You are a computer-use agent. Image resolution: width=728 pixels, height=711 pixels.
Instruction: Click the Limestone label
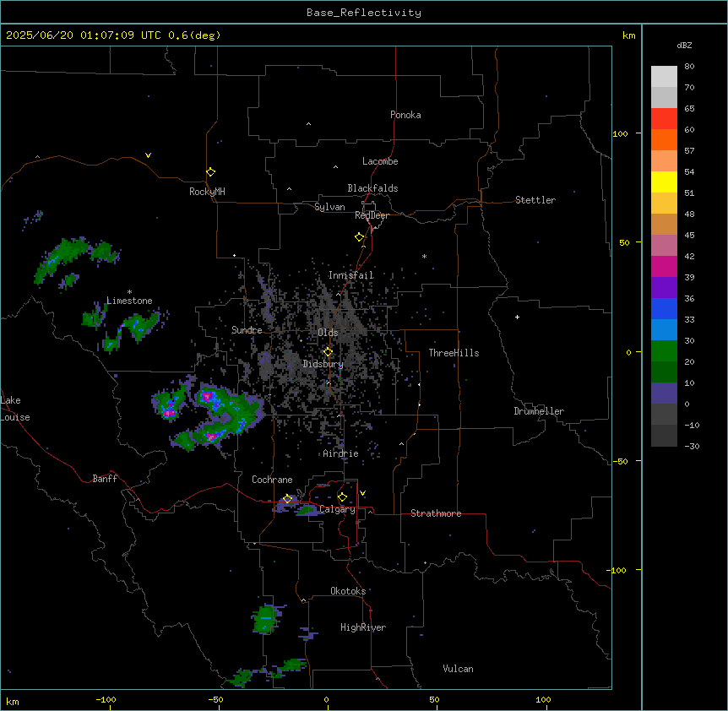[x=129, y=301]
